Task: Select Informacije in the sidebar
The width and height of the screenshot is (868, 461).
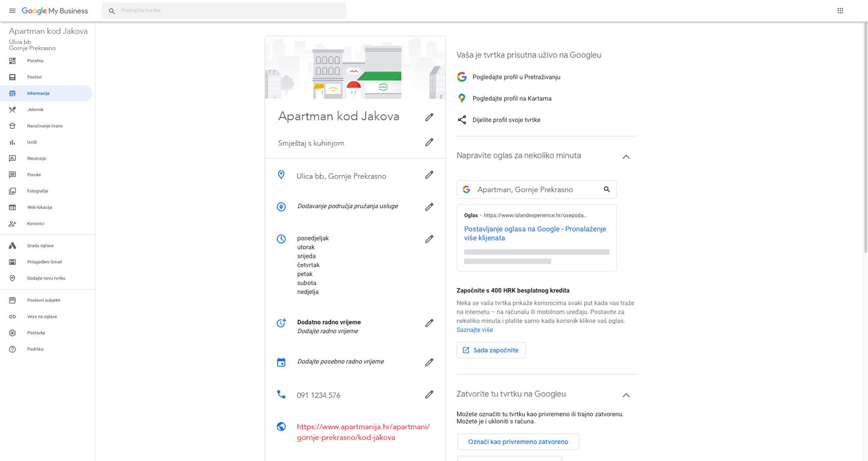Action: pyautogui.click(x=46, y=93)
